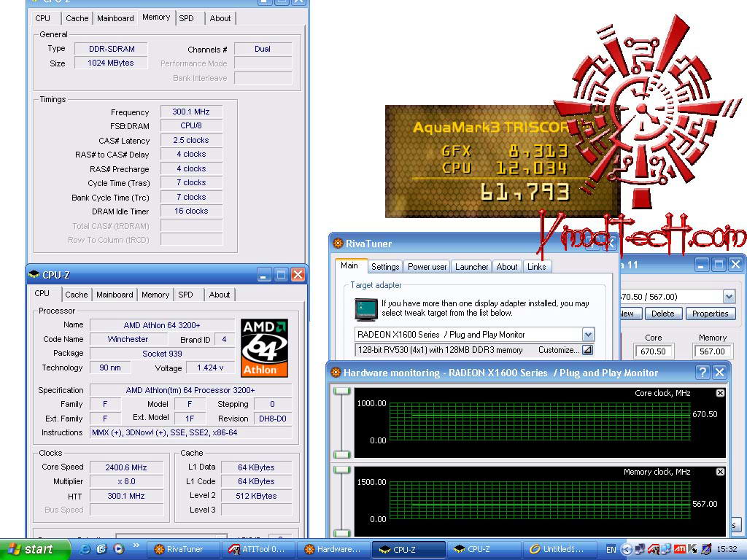Select Mainboard tab in upper CPU-Z window

coord(115,18)
